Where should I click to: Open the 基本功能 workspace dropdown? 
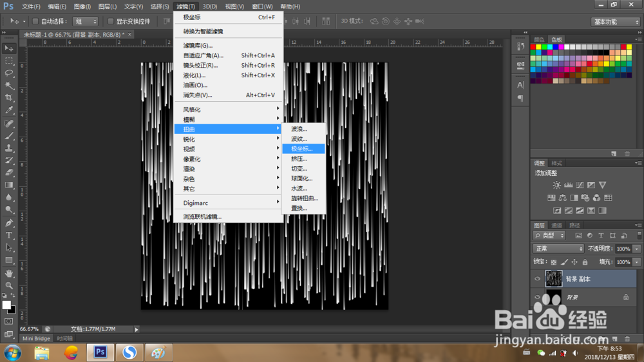pyautogui.click(x=616, y=22)
